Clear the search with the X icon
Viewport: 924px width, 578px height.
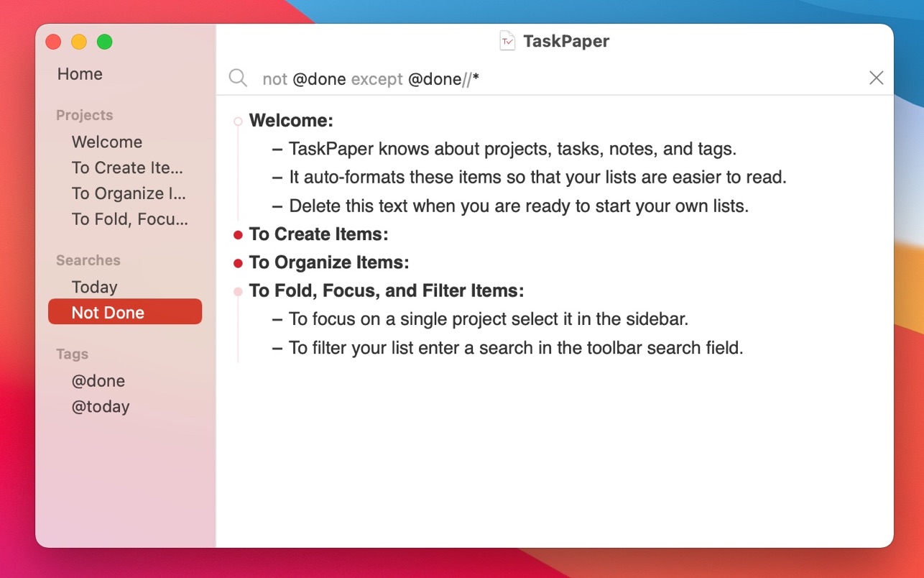(x=876, y=78)
